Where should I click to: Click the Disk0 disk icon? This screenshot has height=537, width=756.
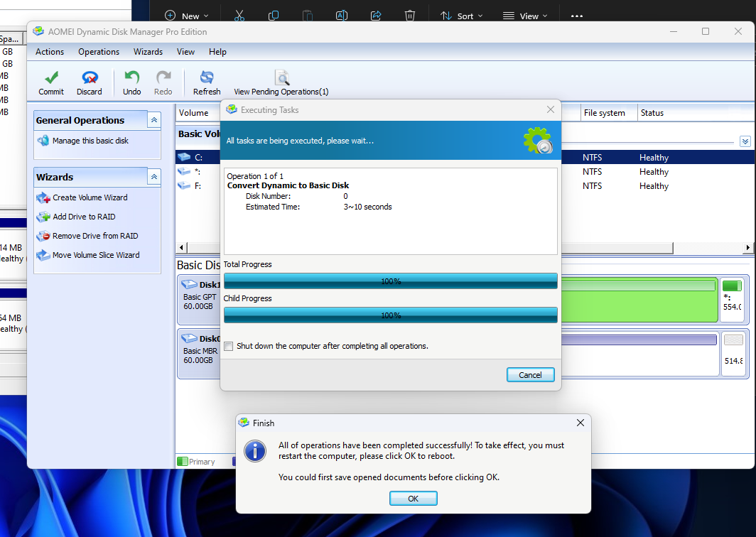[x=189, y=338]
